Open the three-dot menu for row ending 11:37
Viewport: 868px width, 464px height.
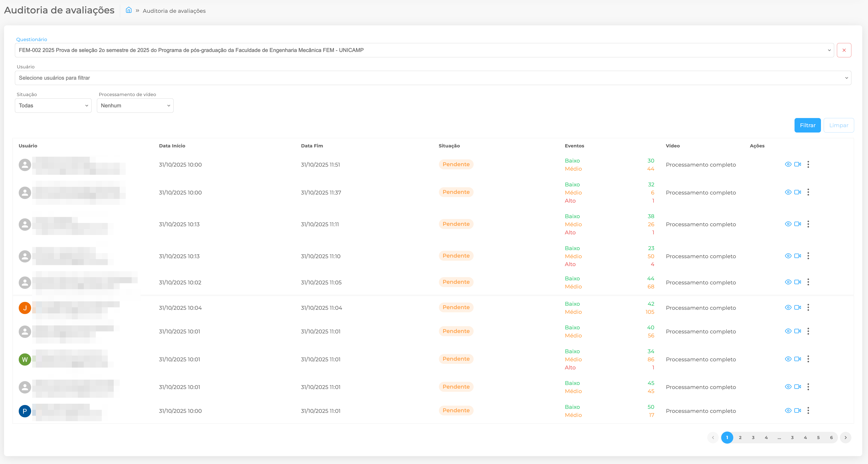point(808,192)
